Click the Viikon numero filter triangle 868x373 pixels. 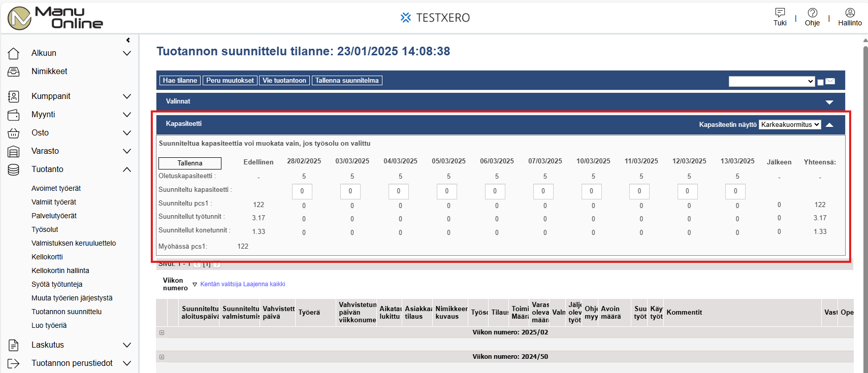point(195,285)
